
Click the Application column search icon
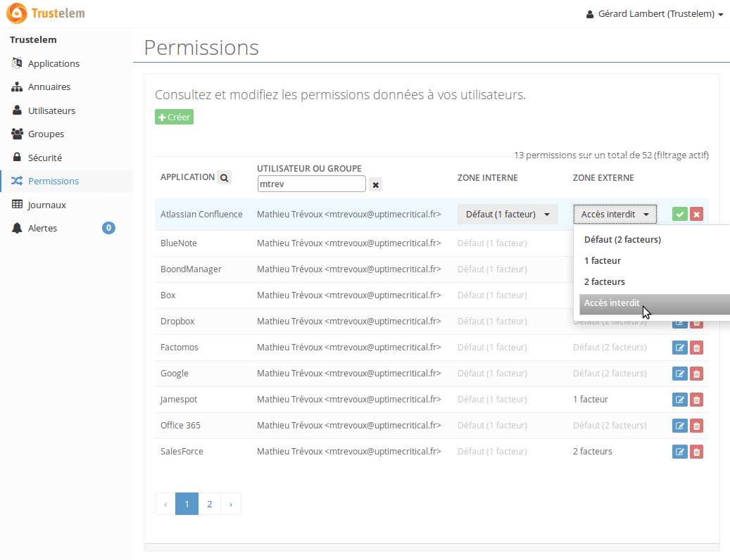click(224, 178)
